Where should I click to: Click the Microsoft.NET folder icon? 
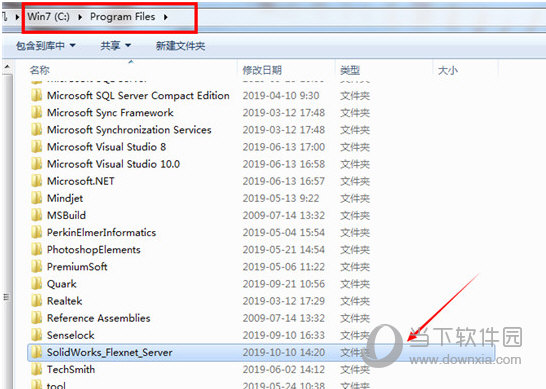pos(37,181)
